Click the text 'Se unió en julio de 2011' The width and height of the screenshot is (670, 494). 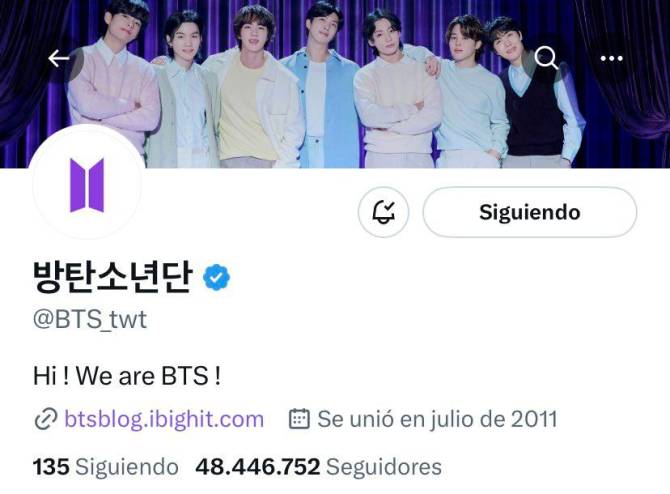(x=437, y=419)
